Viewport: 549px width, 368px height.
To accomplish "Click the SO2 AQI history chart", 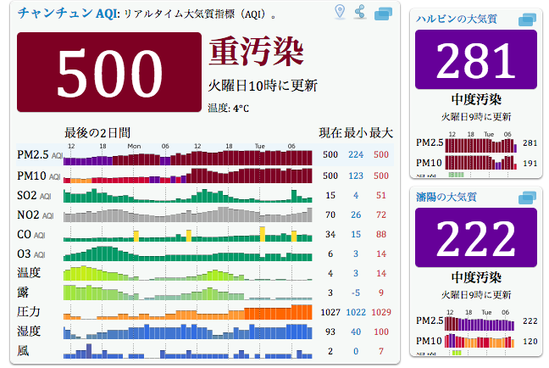I will coord(188,195).
